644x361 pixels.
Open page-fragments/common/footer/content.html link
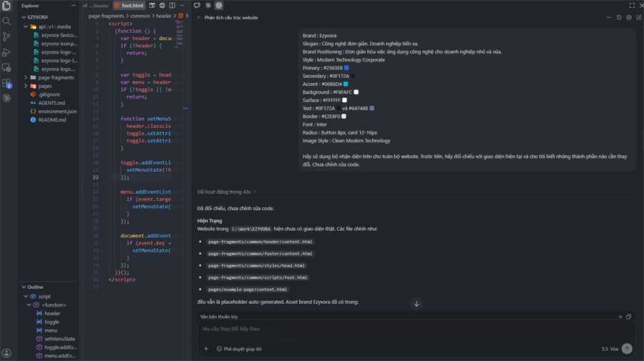[260, 254]
